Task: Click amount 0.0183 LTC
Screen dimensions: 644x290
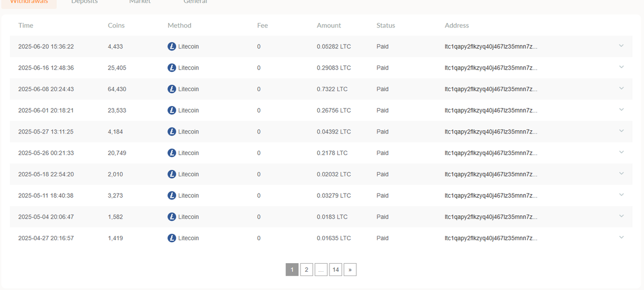Action: point(332,217)
